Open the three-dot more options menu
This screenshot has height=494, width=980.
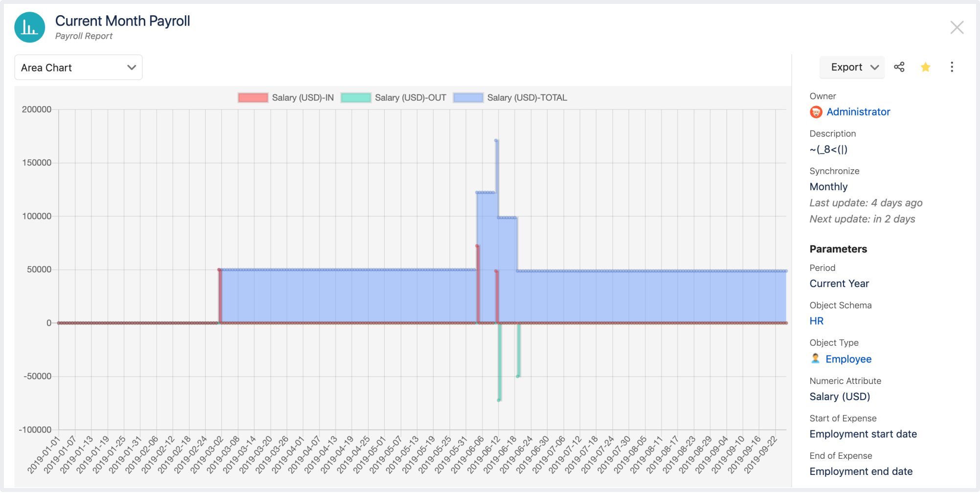point(952,67)
